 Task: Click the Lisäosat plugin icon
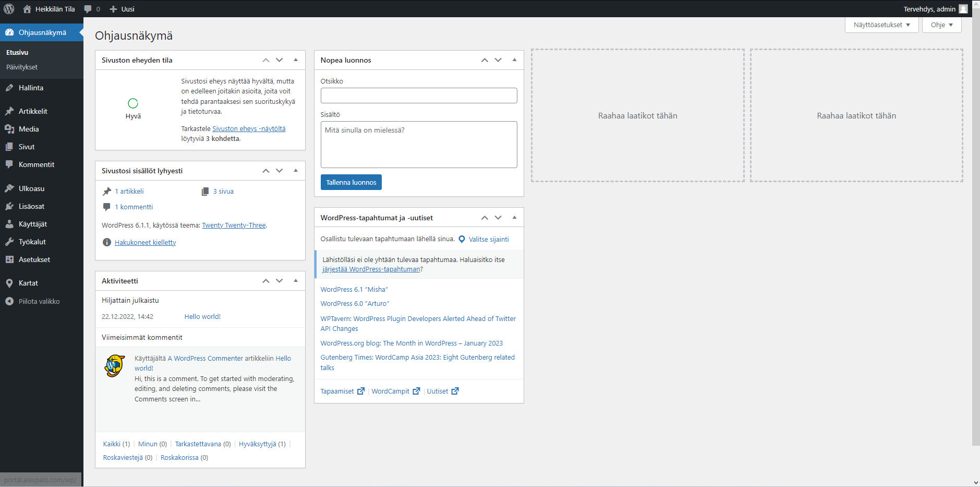coord(9,206)
